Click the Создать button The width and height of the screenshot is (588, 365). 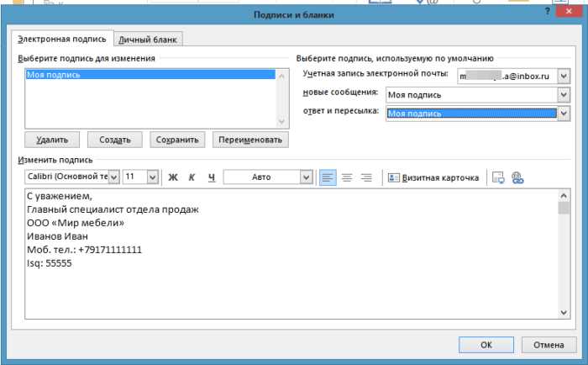point(115,140)
